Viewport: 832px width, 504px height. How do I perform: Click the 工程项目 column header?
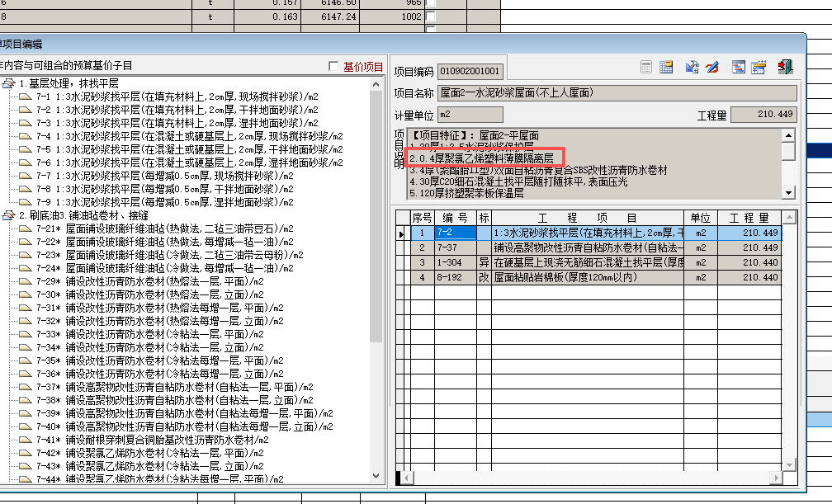[x=588, y=218]
